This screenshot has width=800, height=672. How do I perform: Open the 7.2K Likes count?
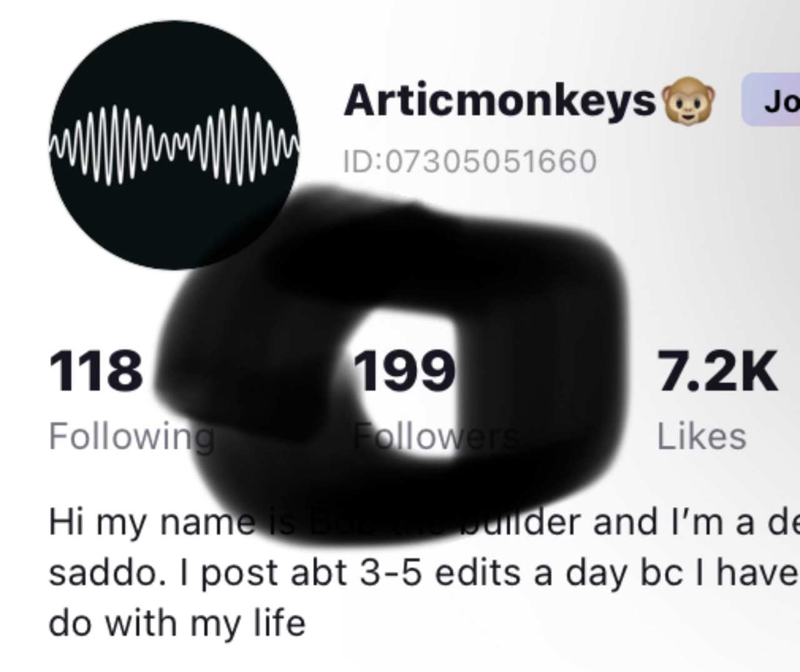click(x=717, y=400)
